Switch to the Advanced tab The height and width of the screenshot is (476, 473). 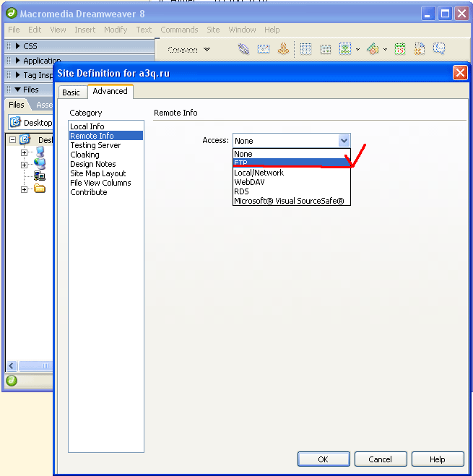click(x=110, y=91)
